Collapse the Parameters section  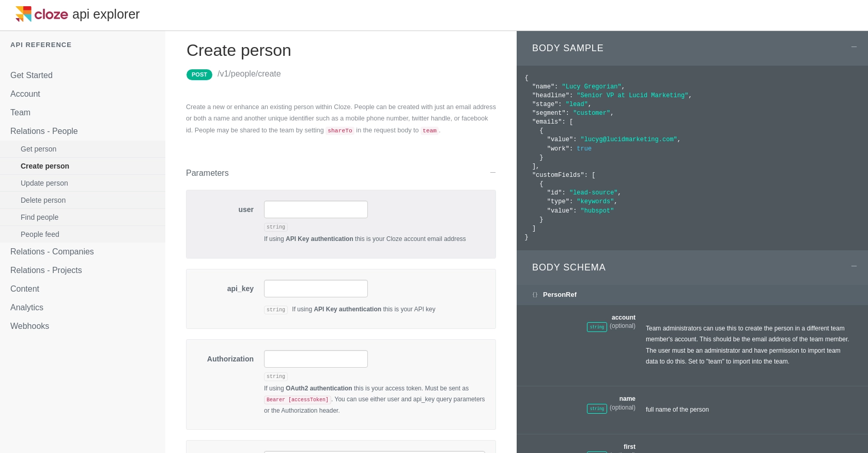(493, 173)
